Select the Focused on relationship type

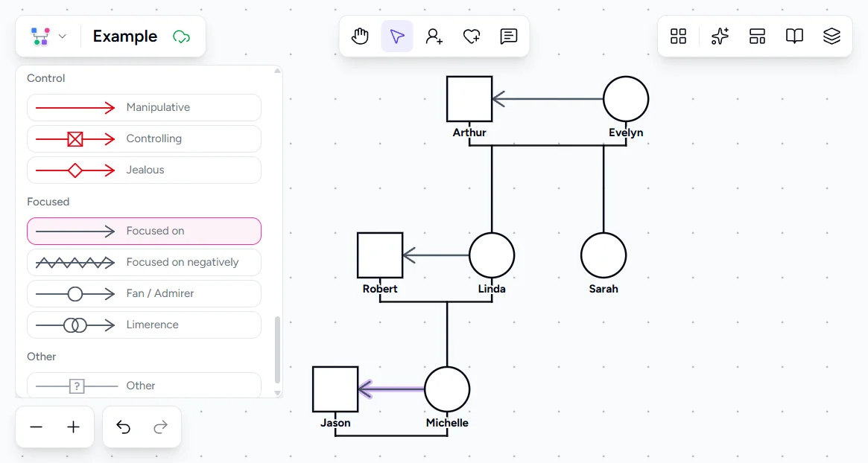pyautogui.click(x=144, y=231)
